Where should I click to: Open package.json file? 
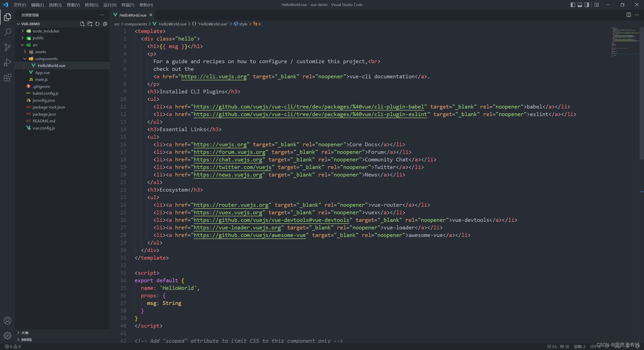[x=62, y=114]
